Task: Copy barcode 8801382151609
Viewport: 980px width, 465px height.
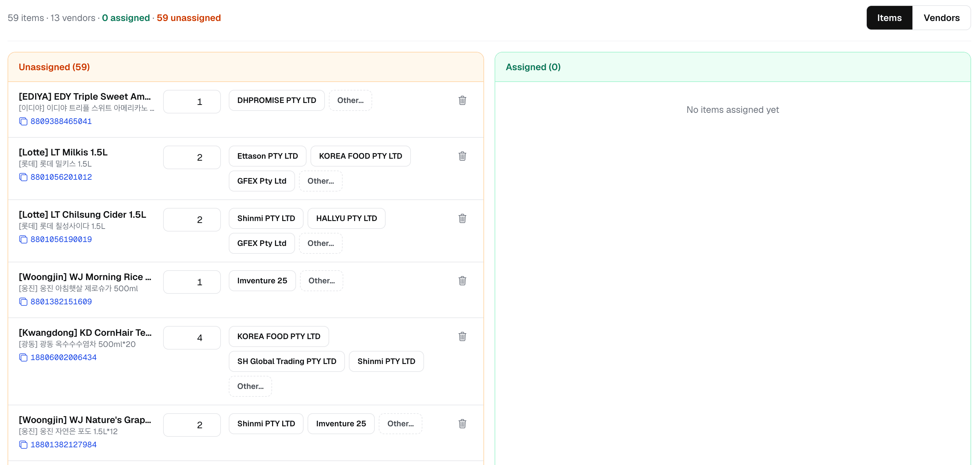Action: click(x=23, y=302)
